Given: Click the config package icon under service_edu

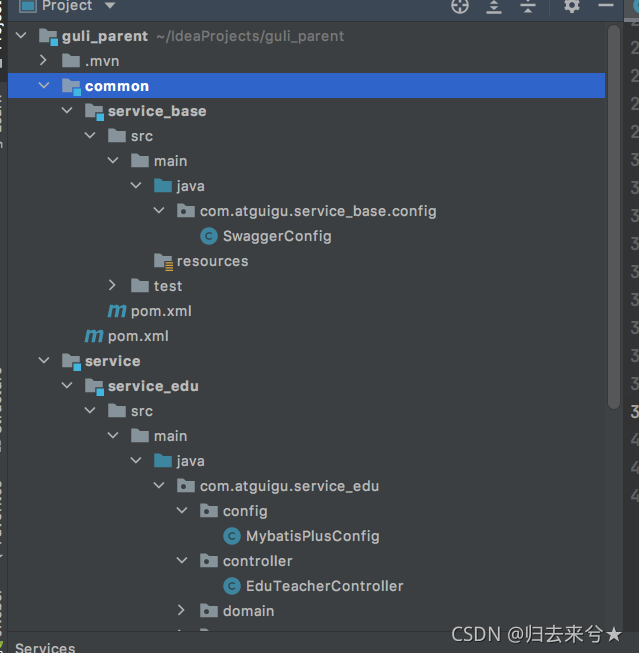Looking at the screenshot, I should tap(209, 511).
